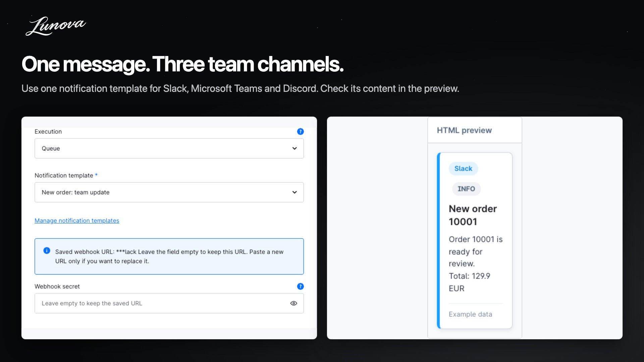
Task: Click the 'One message. Three team channels.' heading
Action: [182, 64]
